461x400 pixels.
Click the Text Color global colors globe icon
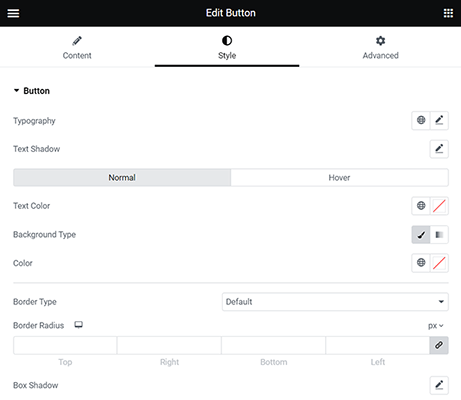(x=421, y=206)
